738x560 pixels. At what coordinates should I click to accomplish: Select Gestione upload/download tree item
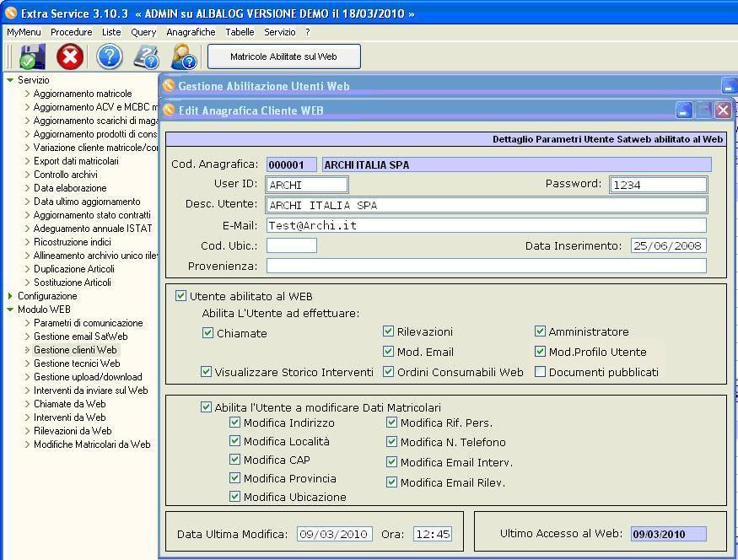(x=88, y=377)
